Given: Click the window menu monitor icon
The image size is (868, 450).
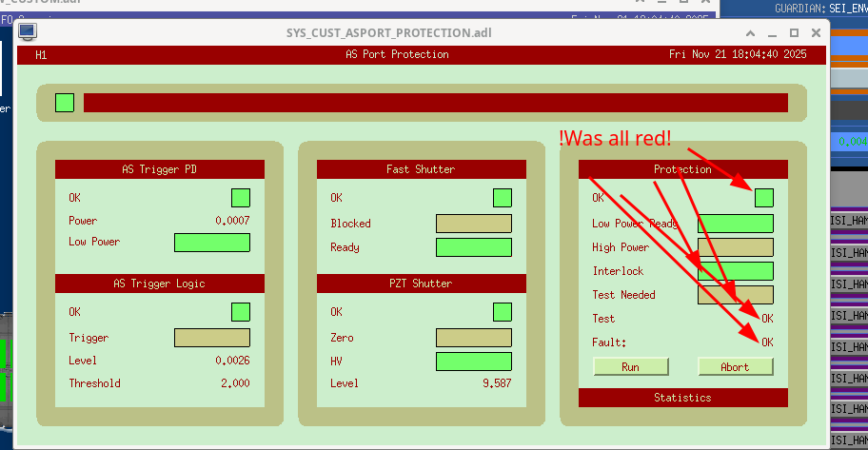Looking at the screenshot, I should [x=28, y=31].
